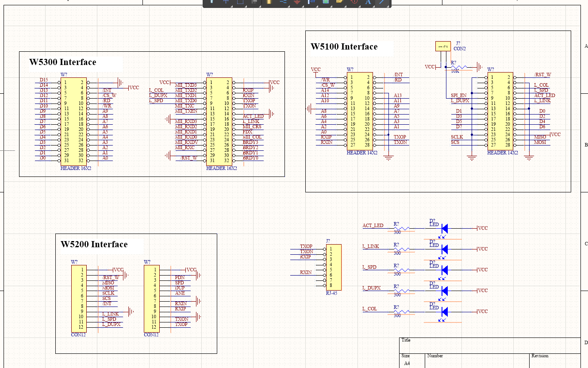Select the 'DUP' net label
Image resolution: width=588 pixels, height=368 pixels.
click(179, 287)
